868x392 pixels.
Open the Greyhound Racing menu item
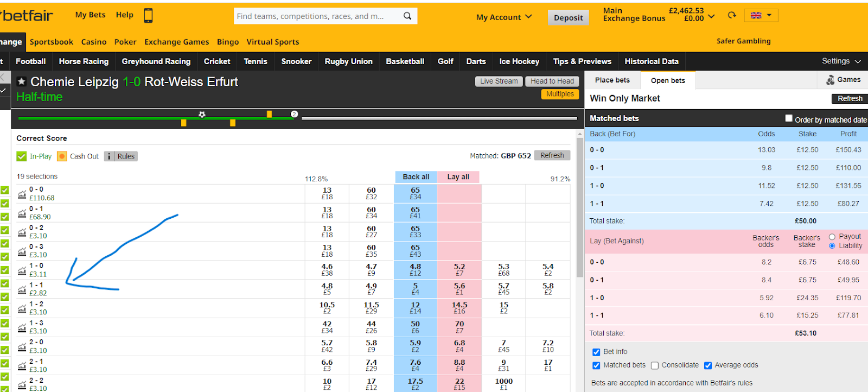tap(156, 61)
